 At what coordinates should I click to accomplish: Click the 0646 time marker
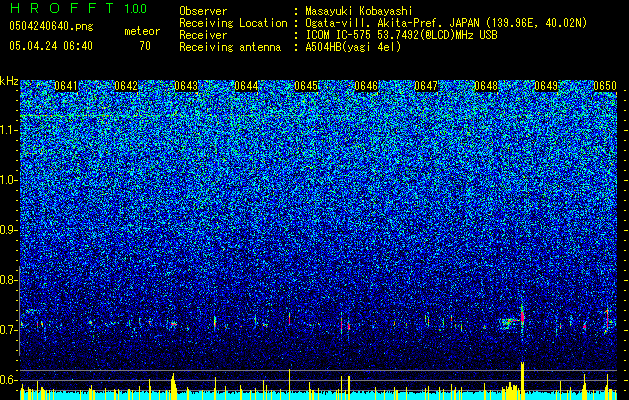[x=366, y=86]
